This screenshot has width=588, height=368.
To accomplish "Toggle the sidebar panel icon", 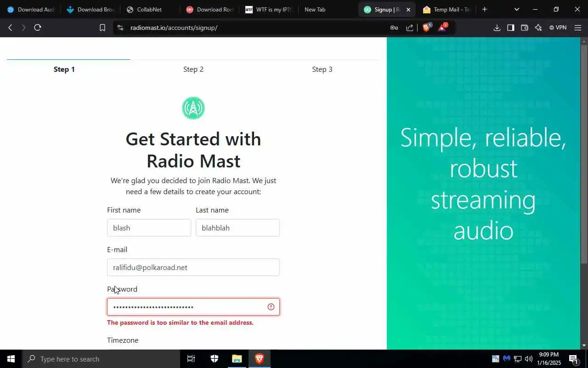I will tap(510, 28).
